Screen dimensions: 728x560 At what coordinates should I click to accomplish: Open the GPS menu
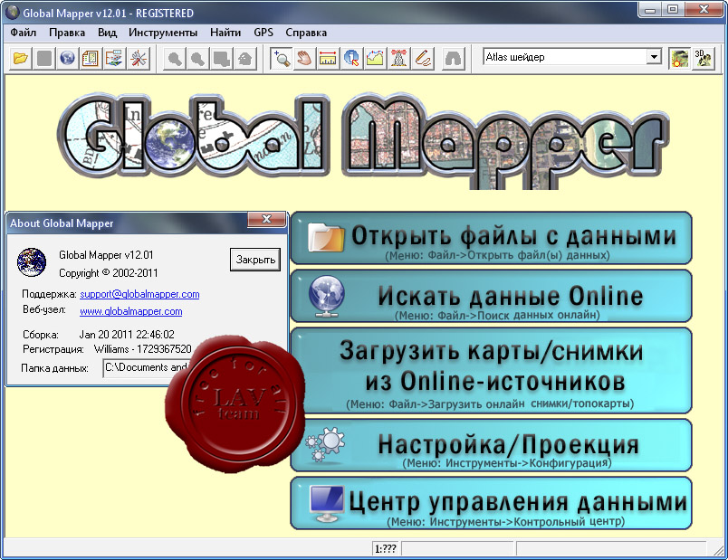263,33
